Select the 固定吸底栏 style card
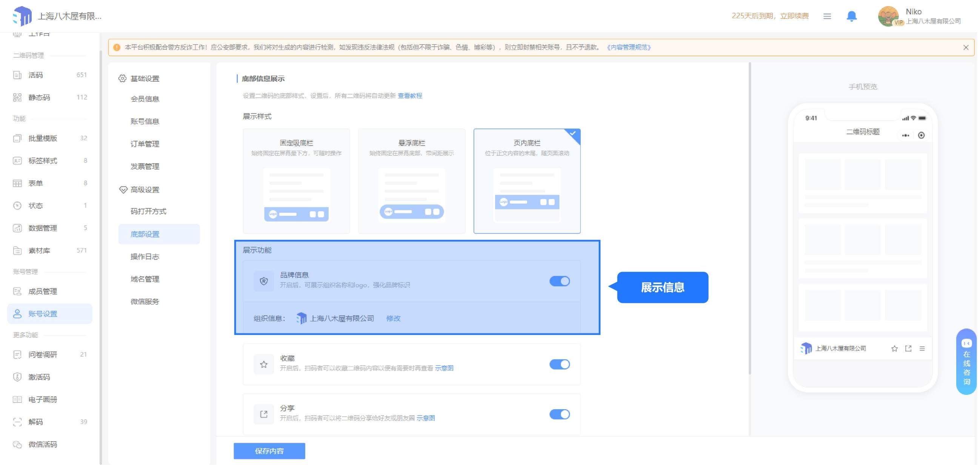The width and height of the screenshot is (980, 465). [296, 181]
